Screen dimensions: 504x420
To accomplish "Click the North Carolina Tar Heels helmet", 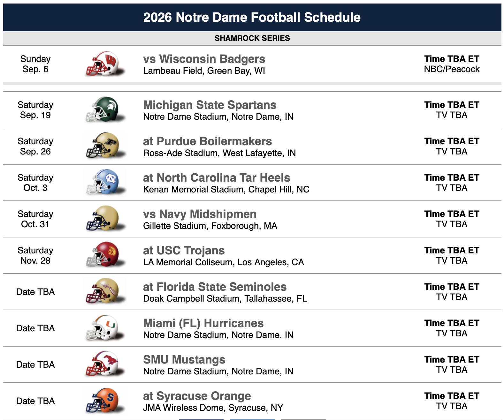I will coord(104,182).
